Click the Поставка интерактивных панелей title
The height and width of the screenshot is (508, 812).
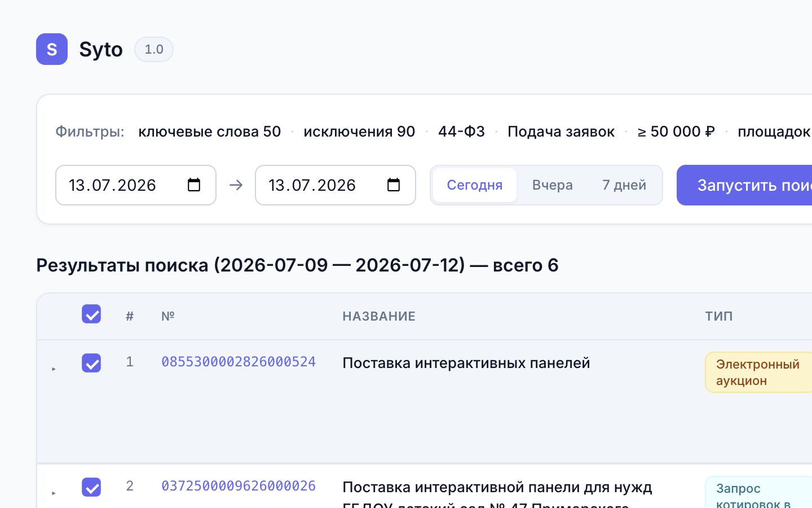(466, 363)
